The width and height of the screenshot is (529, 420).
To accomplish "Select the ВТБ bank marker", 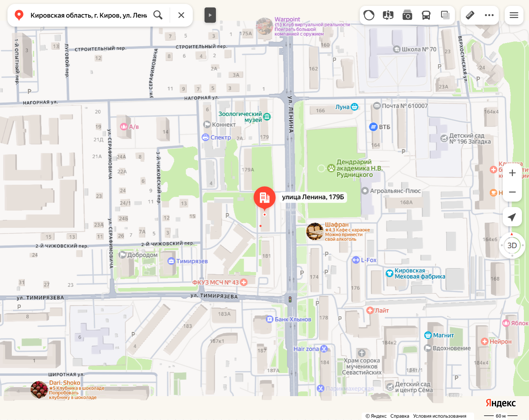I will click(x=373, y=127).
